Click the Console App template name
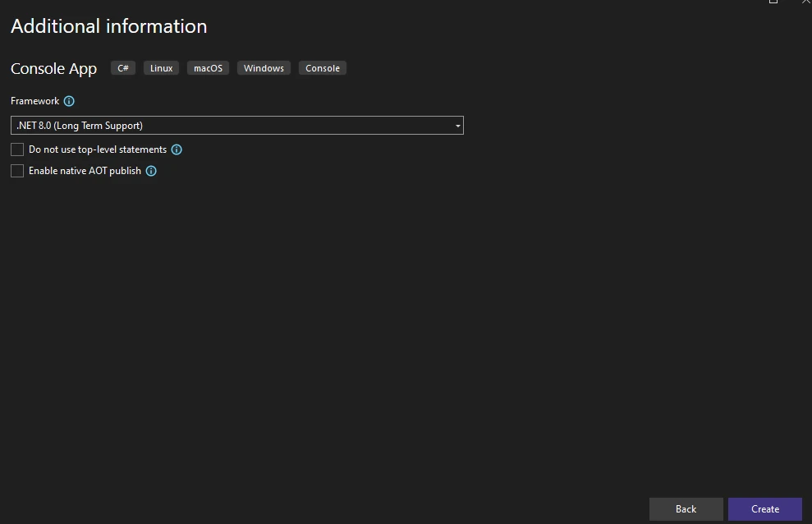812x524 pixels. point(53,69)
